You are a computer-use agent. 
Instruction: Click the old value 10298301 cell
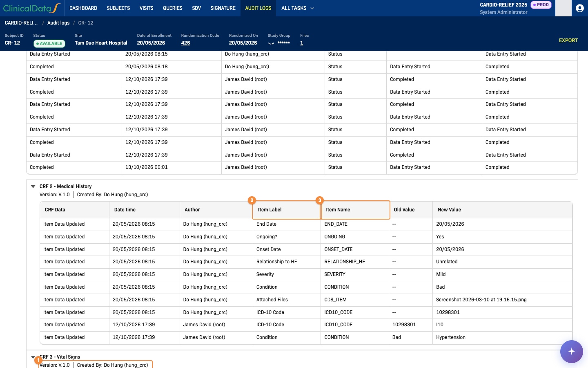[x=411, y=325]
